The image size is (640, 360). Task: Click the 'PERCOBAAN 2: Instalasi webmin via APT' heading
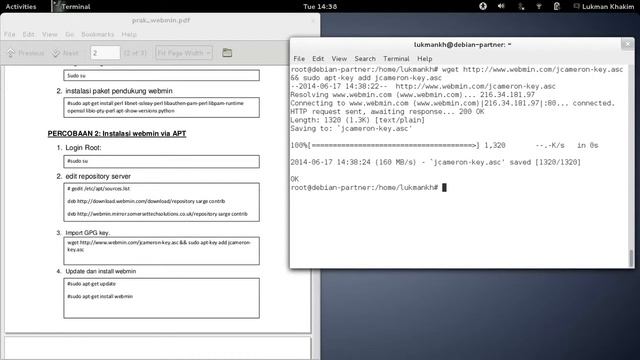click(117, 133)
